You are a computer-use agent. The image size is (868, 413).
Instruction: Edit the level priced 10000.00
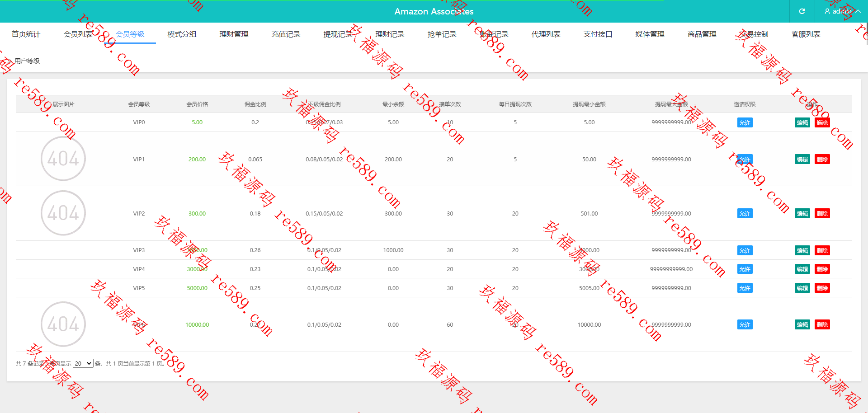pos(802,324)
